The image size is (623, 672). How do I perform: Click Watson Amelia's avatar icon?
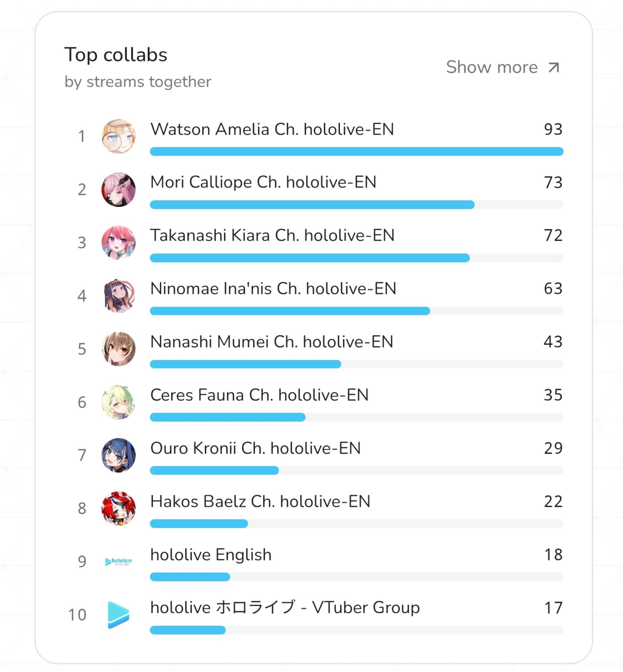point(118,136)
